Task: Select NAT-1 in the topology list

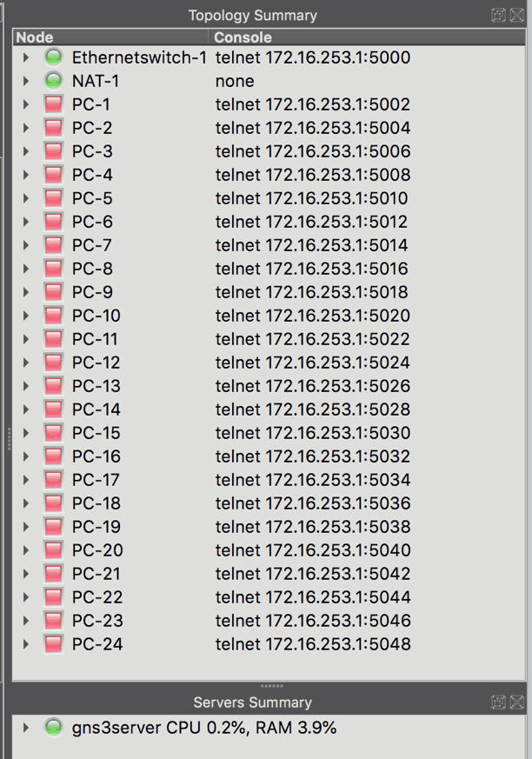Action: [96, 81]
